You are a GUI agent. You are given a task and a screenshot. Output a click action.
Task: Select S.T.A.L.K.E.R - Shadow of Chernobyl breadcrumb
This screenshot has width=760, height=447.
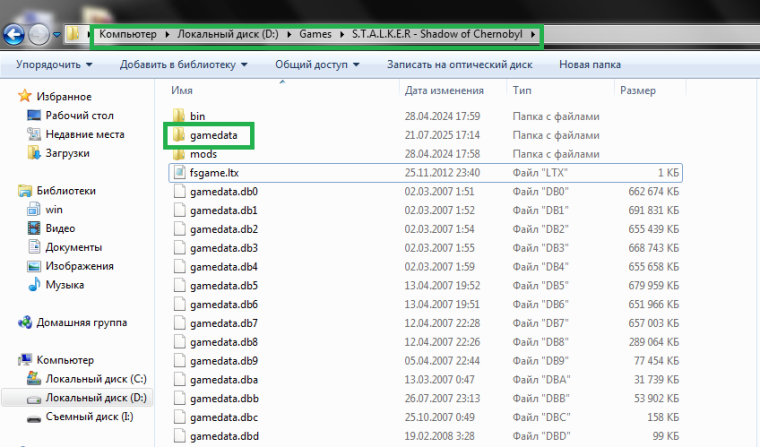437,34
